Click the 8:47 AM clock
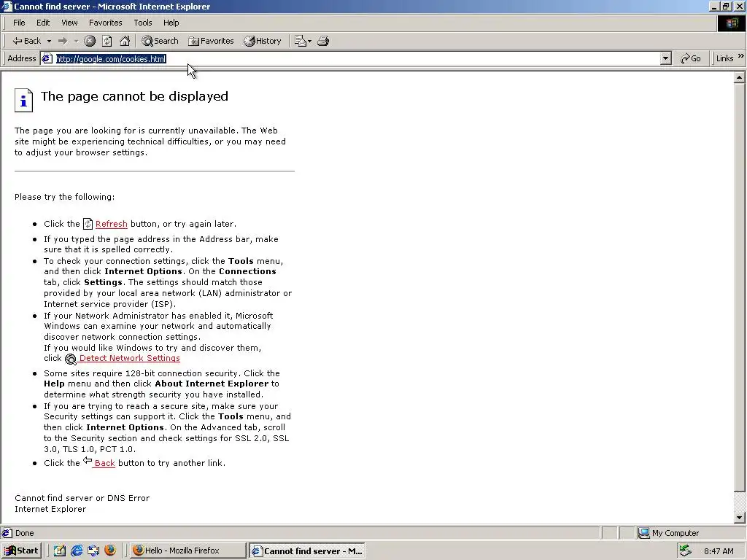 pyautogui.click(x=719, y=551)
